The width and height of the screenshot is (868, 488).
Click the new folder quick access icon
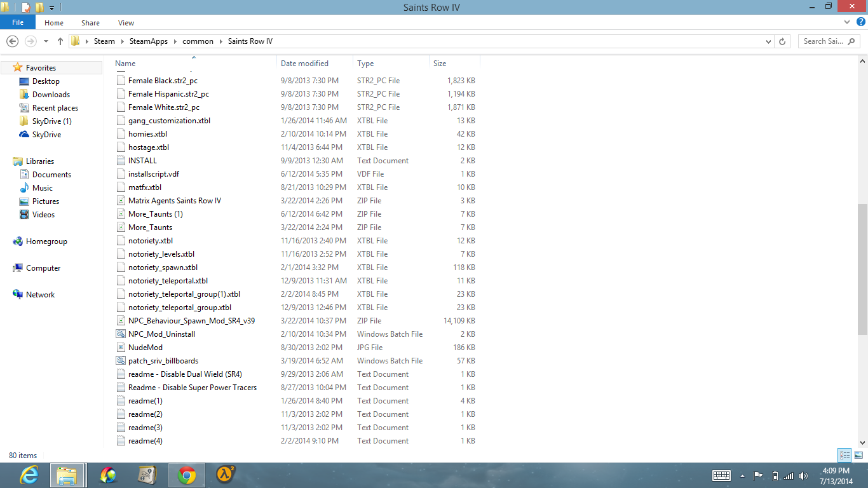click(39, 8)
